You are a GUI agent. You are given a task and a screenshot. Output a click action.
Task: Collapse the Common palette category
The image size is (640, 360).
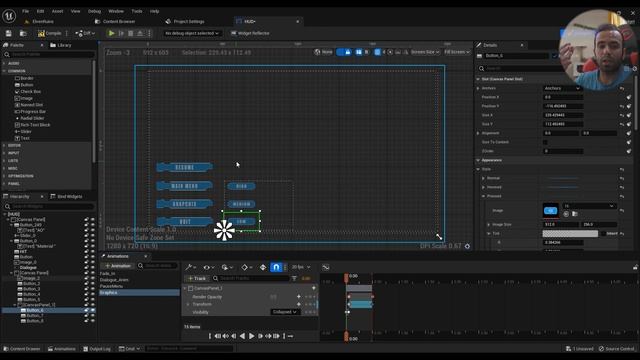click(x=4, y=71)
